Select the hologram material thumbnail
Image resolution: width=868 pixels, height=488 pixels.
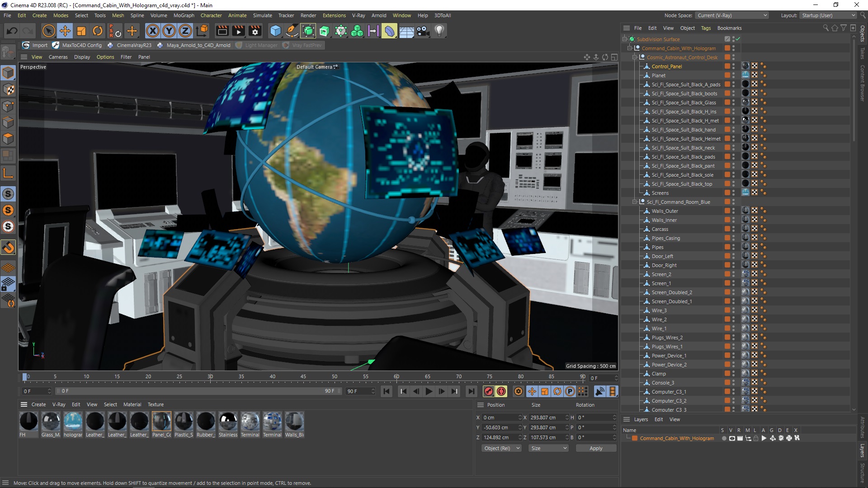tap(73, 421)
